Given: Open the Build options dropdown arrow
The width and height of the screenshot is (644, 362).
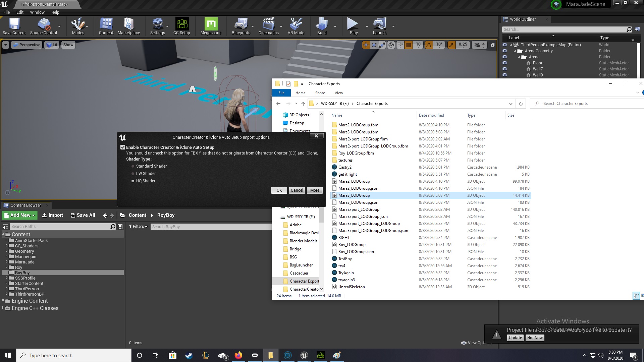Looking at the screenshot, I should pyautogui.click(x=335, y=26).
